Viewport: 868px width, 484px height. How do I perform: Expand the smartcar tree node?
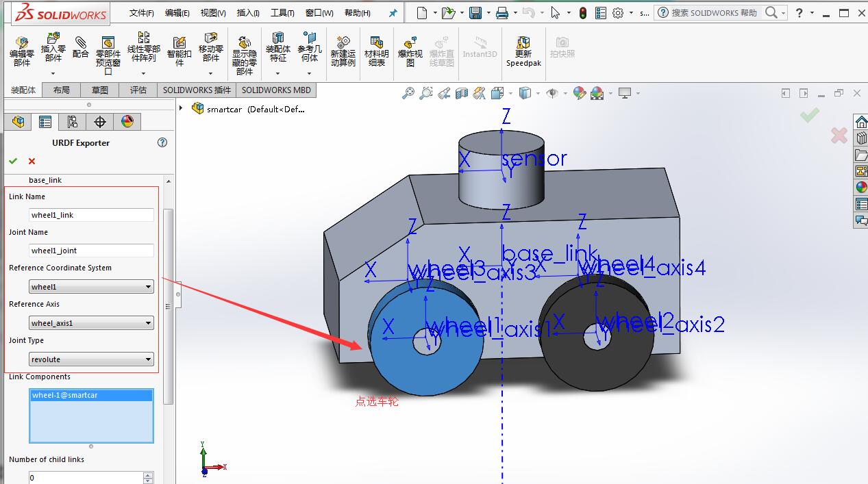pyautogui.click(x=181, y=108)
